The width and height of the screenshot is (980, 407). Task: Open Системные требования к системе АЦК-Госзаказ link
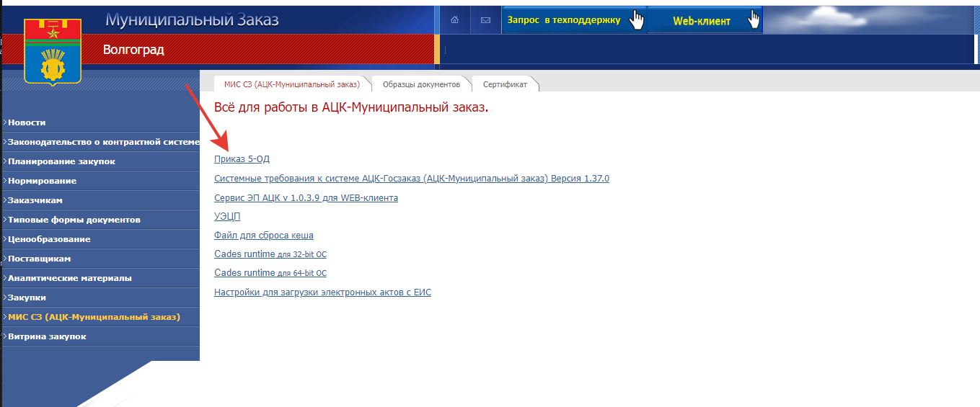click(x=411, y=179)
